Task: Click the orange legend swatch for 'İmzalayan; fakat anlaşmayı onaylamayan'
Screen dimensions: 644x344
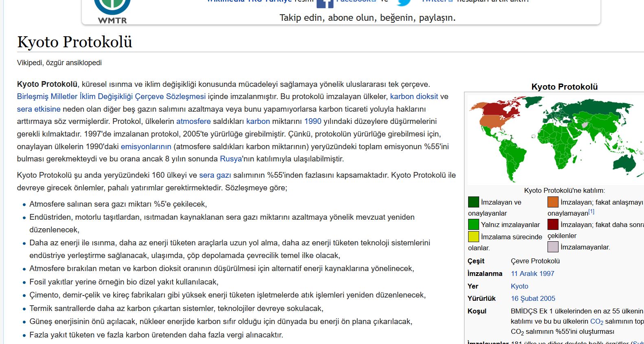Action: [x=553, y=202]
